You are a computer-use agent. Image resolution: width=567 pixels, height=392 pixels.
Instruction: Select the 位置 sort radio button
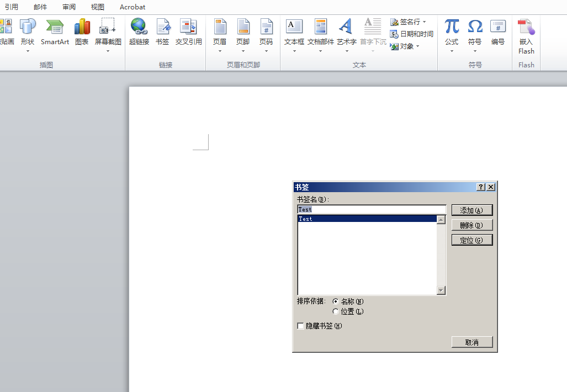(336, 311)
